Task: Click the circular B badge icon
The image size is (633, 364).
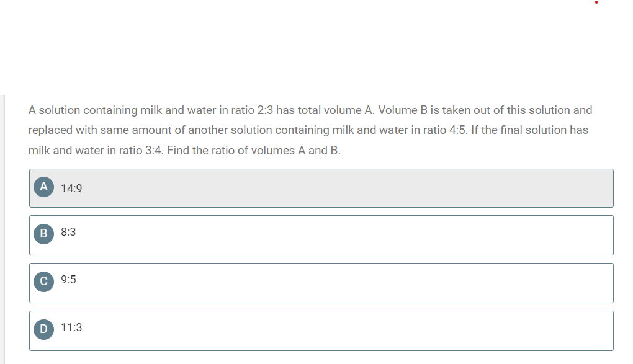Action: [x=43, y=234]
